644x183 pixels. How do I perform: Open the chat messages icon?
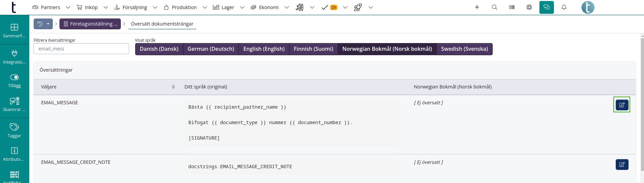[546, 7]
